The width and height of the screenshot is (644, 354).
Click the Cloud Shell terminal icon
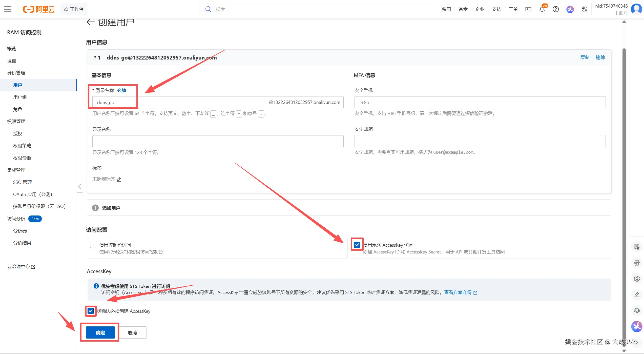pos(528,9)
